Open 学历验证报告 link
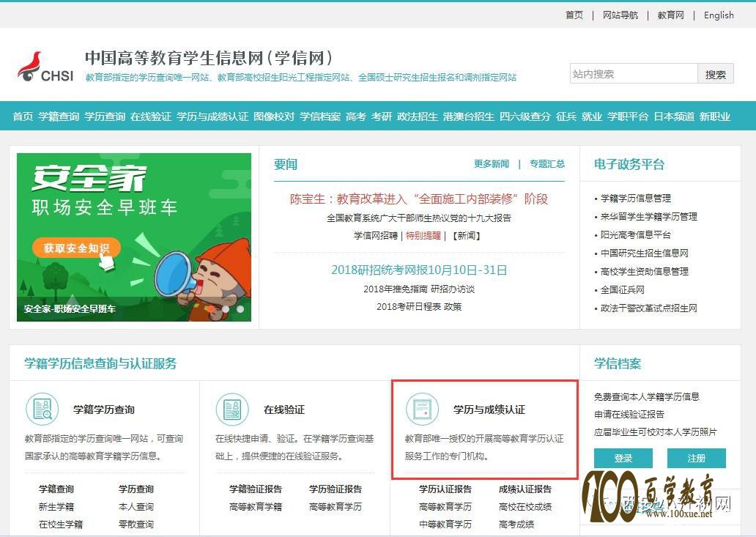The height and width of the screenshot is (537, 756). 336,489
